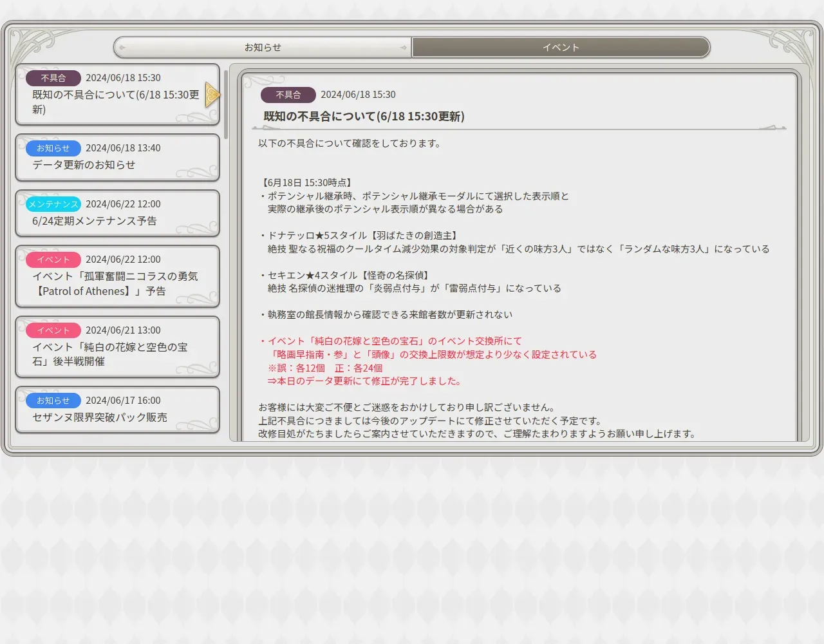Click article title 既知の不具合について(6/18 15:30更新)
824x644 pixels.
[x=364, y=116]
